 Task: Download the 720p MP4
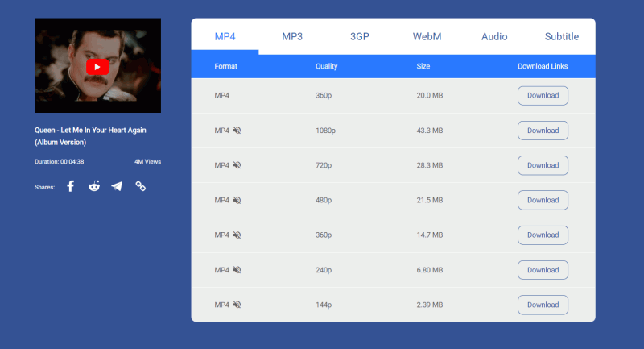pos(543,165)
